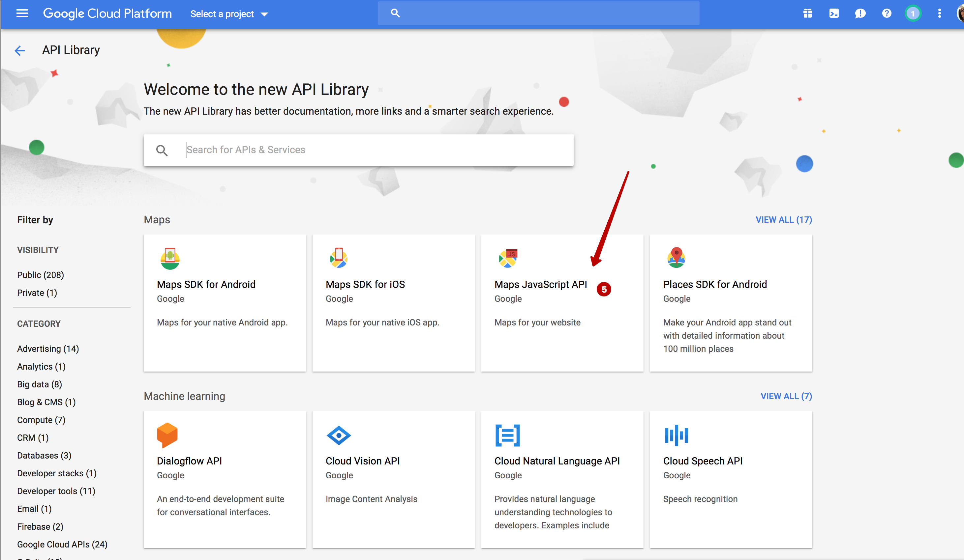
Task: Open the send feedback icon
Action: click(x=860, y=14)
